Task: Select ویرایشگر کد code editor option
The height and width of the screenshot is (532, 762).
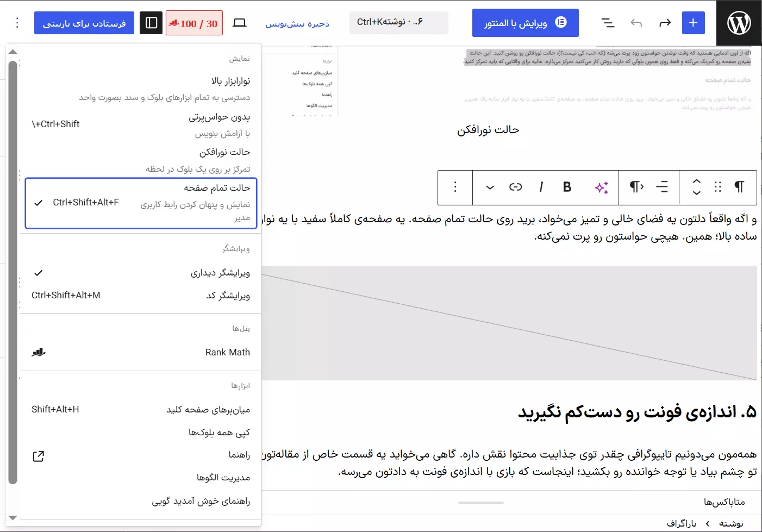Action: click(141, 296)
